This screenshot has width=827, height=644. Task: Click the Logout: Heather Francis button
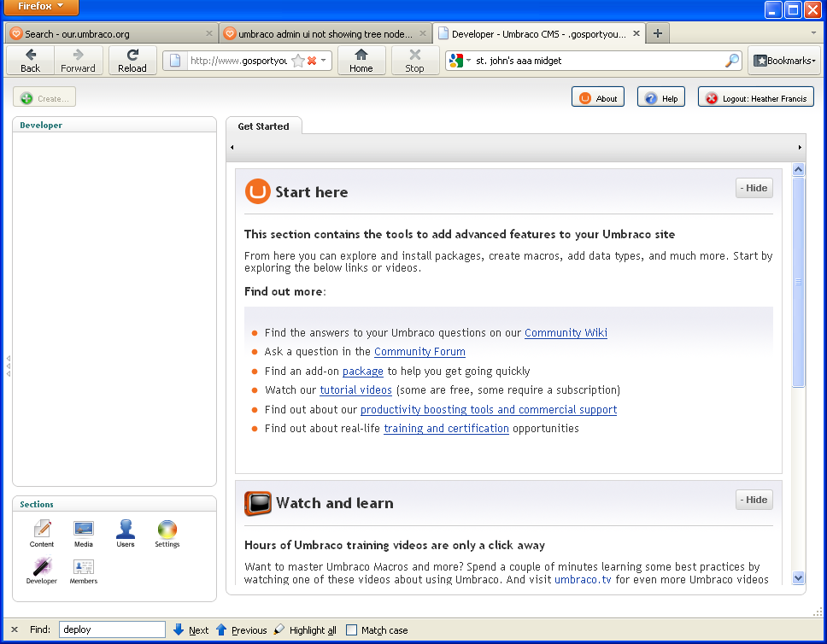pos(756,98)
